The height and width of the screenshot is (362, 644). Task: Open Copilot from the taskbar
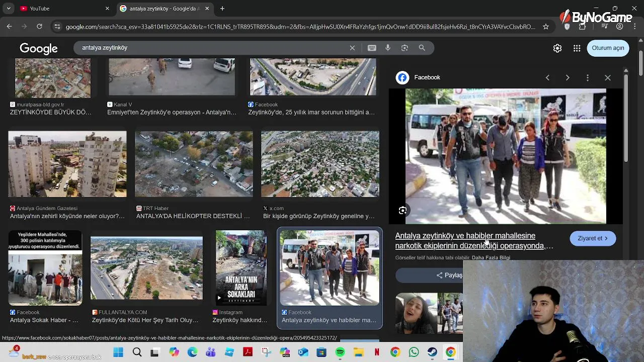(174, 352)
